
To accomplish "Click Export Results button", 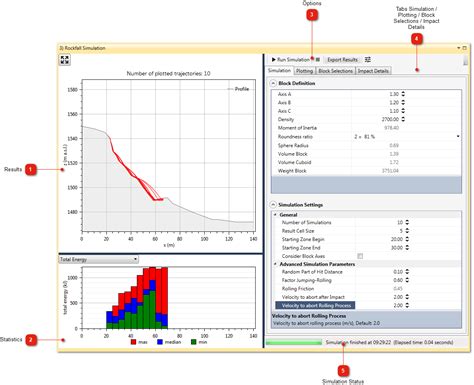I will click(x=342, y=60).
